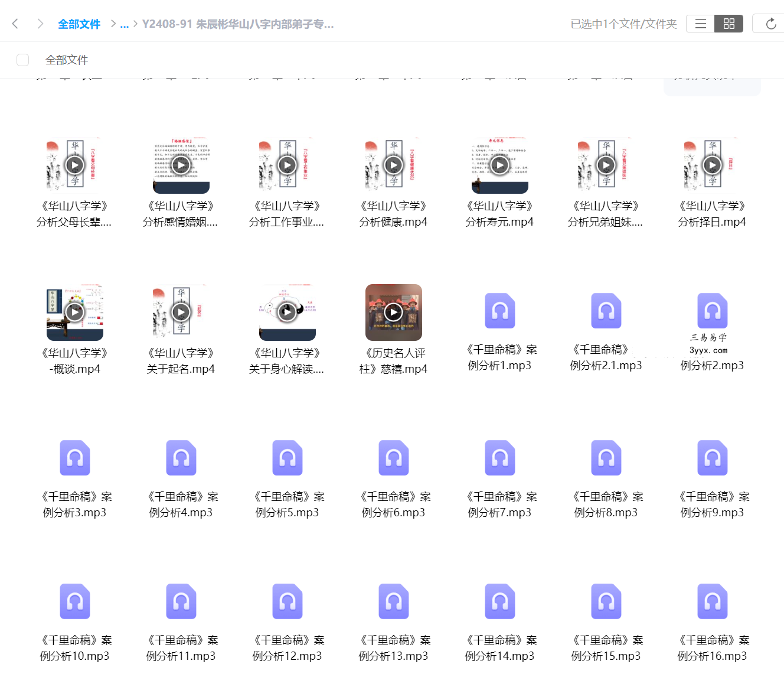Select file name -概谈.mp4
Image resolution: width=784 pixels, height=687 pixels.
(x=74, y=369)
